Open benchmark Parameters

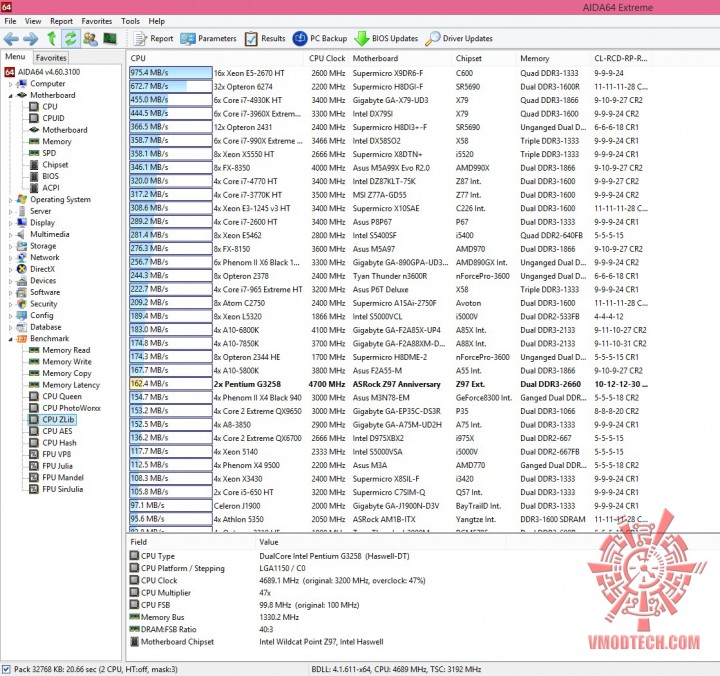pyautogui.click(x=208, y=39)
